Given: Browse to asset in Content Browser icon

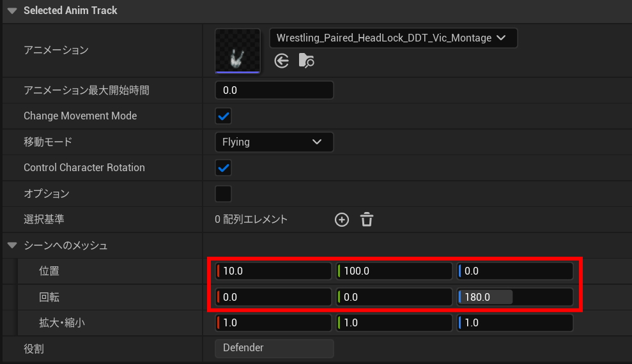Looking at the screenshot, I should pos(307,61).
